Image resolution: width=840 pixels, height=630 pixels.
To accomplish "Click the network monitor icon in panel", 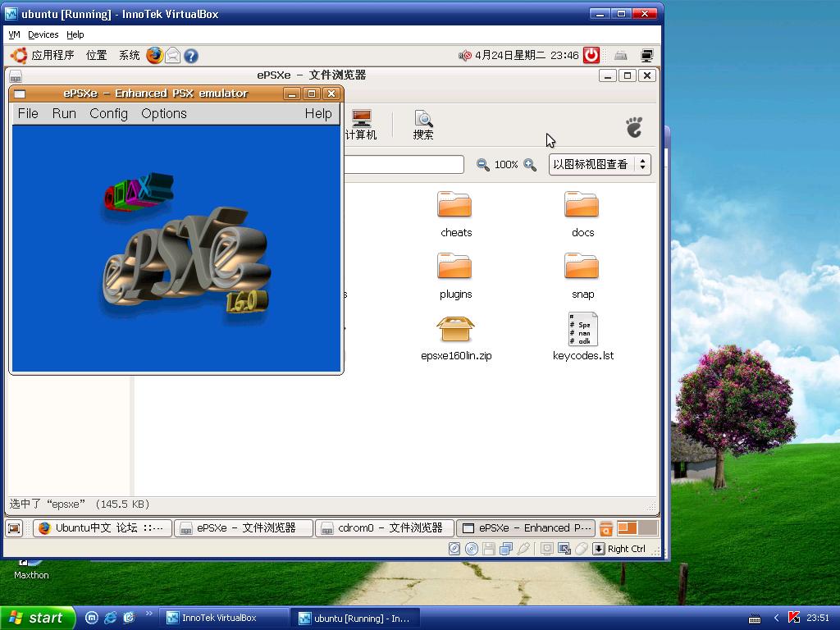I will [646, 55].
